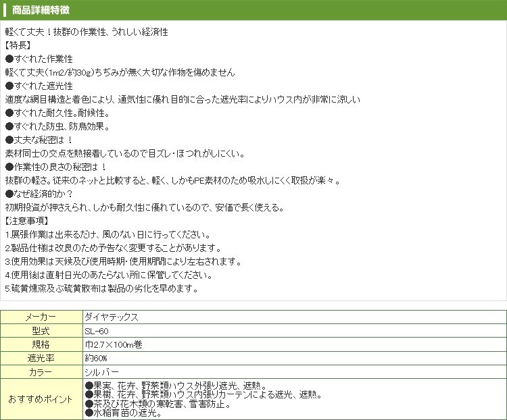Click the bullet ●なぜ経済的か？
507x420 pixels.
pos(39,194)
